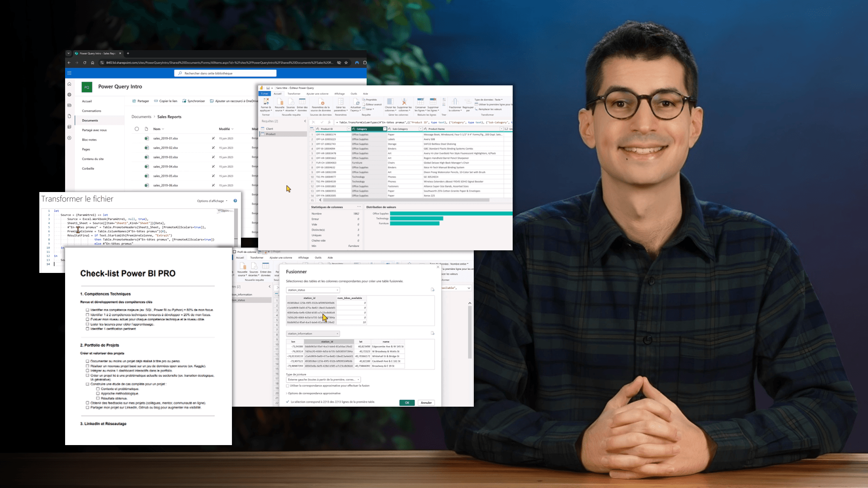The height and width of the screenshot is (488, 868).
Task: Check the approximate correspondence fusion checkbox
Action: (x=288, y=386)
